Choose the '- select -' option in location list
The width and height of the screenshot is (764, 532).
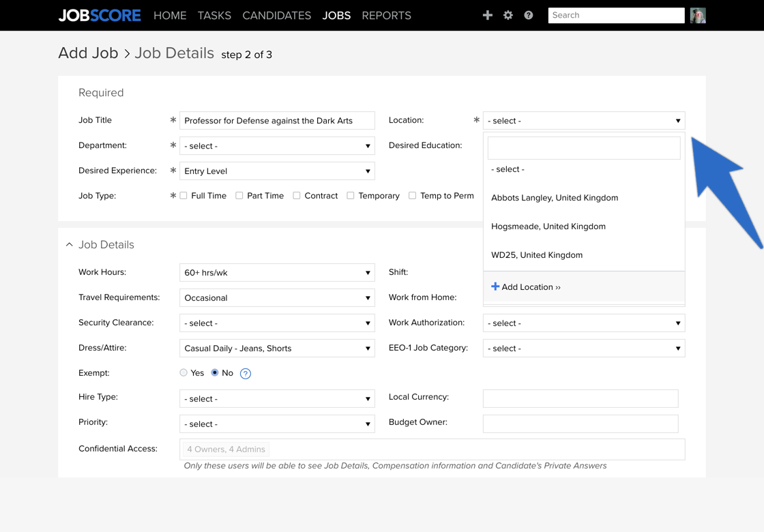coord(584,169)
